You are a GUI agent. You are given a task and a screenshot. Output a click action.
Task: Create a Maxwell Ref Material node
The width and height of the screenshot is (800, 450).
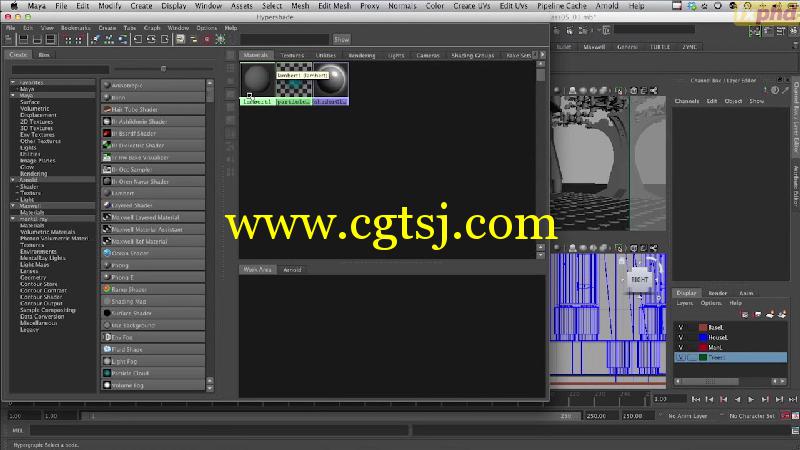pyautogui.click(x=153, y=241)
